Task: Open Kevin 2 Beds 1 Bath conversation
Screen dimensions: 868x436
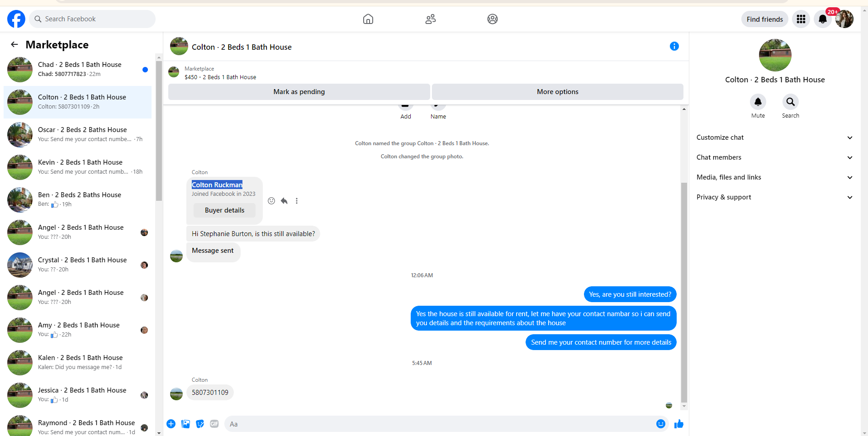Action: pyautogui.click(x=78, y=167)
